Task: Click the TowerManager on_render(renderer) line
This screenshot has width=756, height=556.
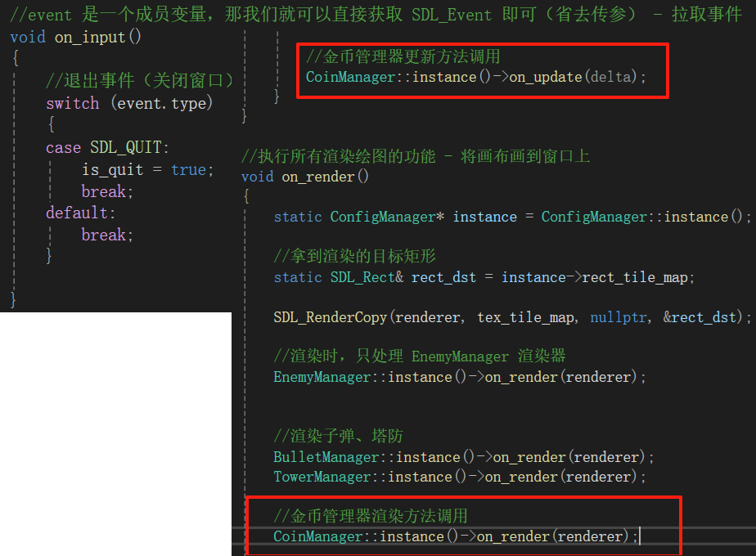Action: pos(460,477)
